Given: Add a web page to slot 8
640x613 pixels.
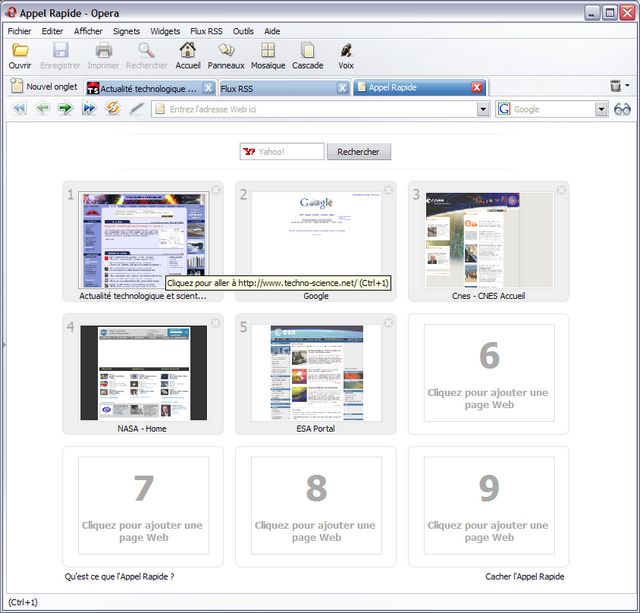Looking at the screenshot, I should coord(316,505).
